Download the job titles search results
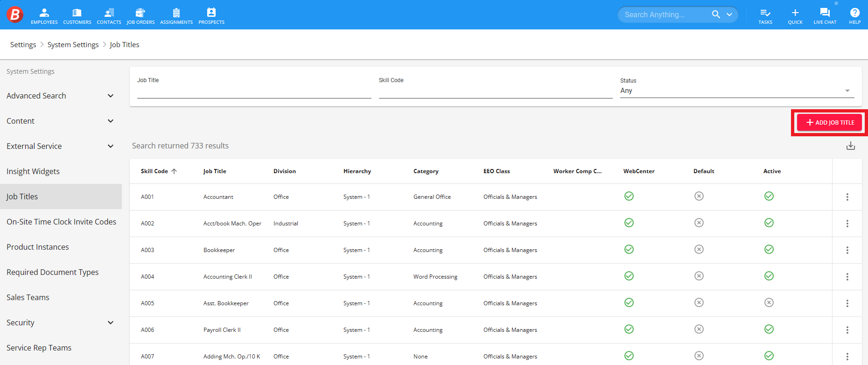Viewport: 868px width, 365px height. [x=851, y=146]
